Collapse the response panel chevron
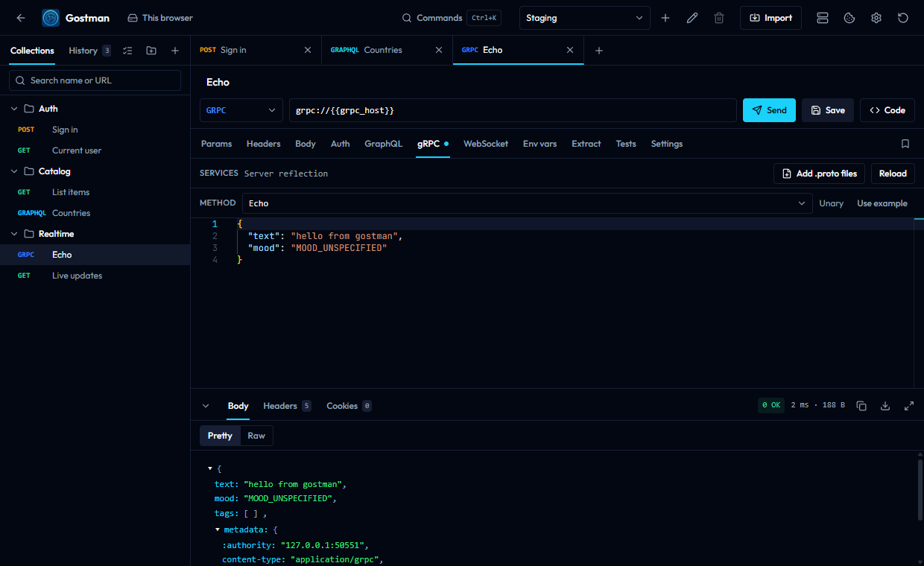The width and height of the screenshot is (924, 566). pos(206,406)
